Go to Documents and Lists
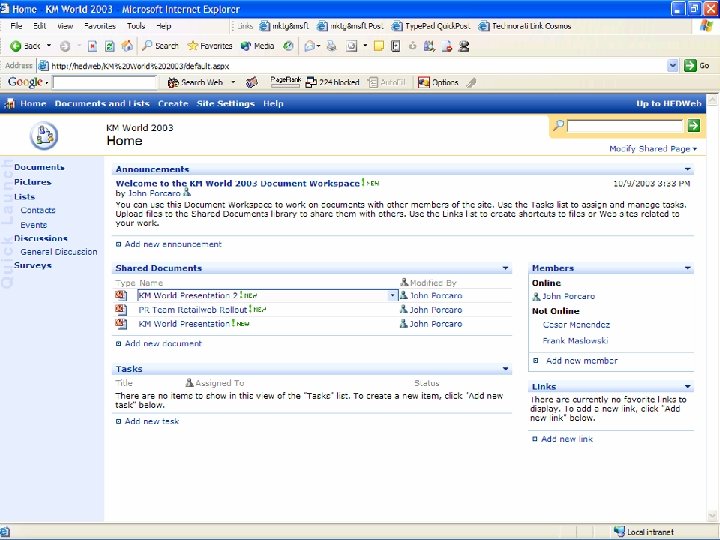Image resolution: width=720 pixels, height=540 pixels. [102, 104]
